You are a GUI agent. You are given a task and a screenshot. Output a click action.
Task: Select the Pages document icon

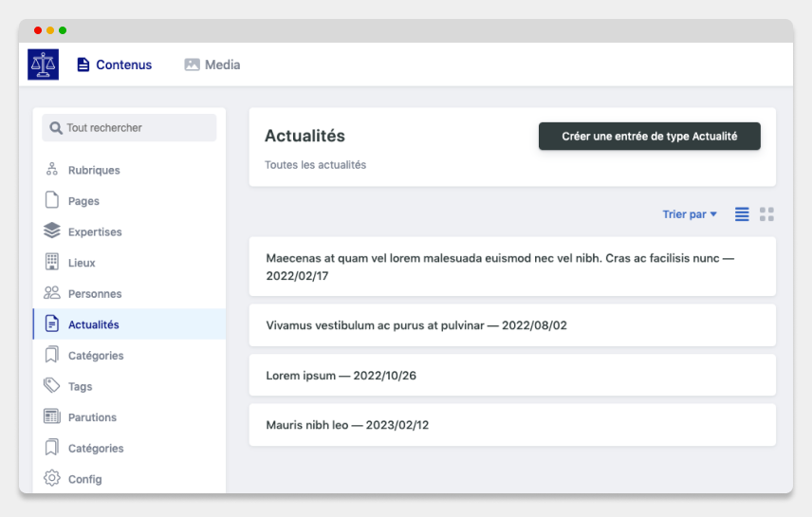(x=52, y=200)
